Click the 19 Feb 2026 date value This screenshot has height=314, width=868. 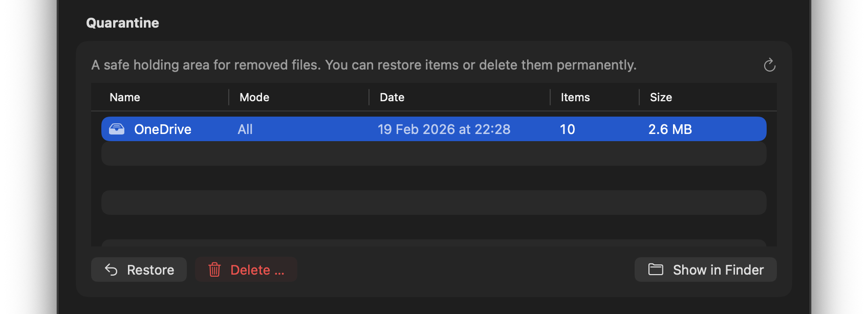(444, 129)
